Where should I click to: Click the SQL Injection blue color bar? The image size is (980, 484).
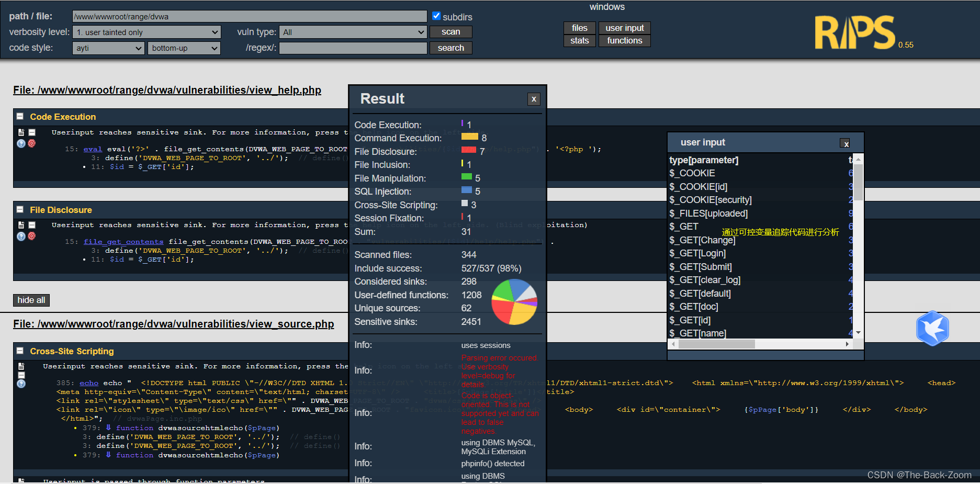(x=467, y=190)
